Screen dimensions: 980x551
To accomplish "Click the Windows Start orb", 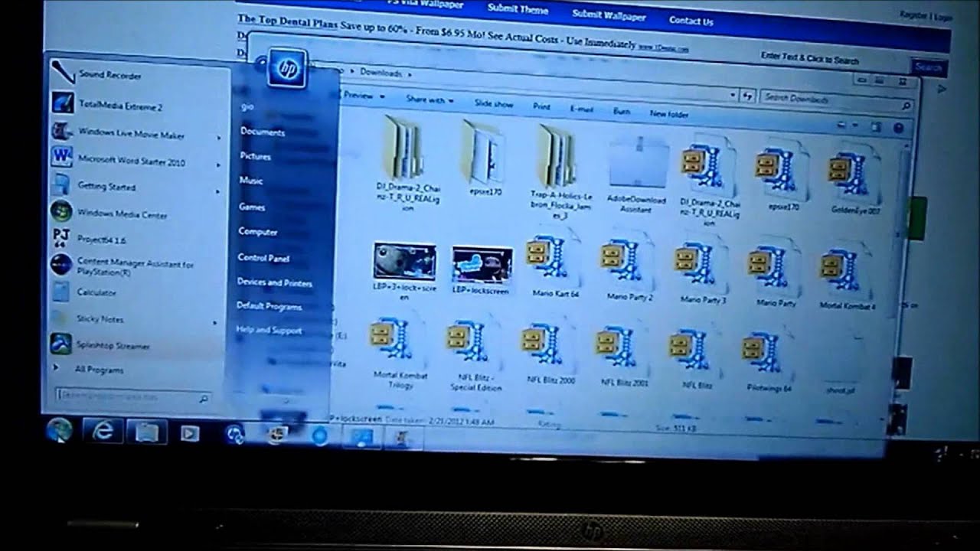I will pyautogui.click(x=59, y=430).
